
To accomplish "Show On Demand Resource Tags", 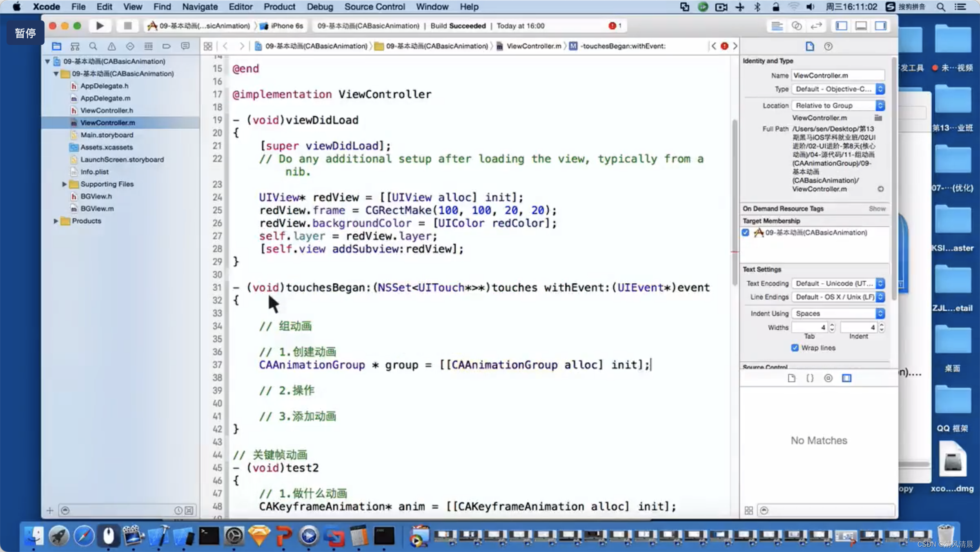I will [x=877, y=209].
